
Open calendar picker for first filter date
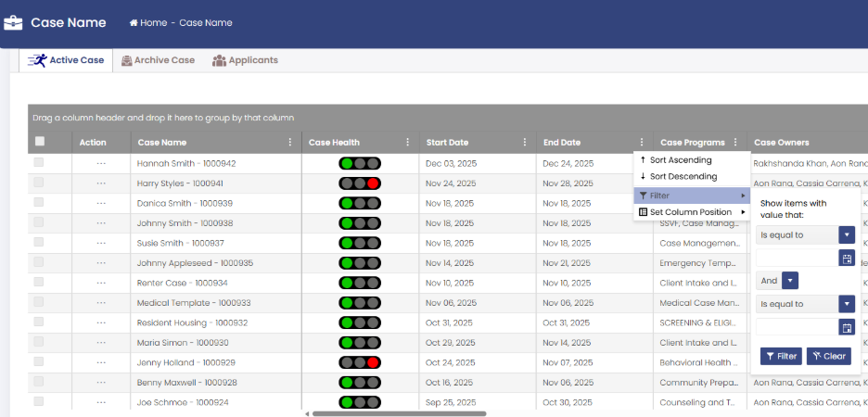point(847,258)
